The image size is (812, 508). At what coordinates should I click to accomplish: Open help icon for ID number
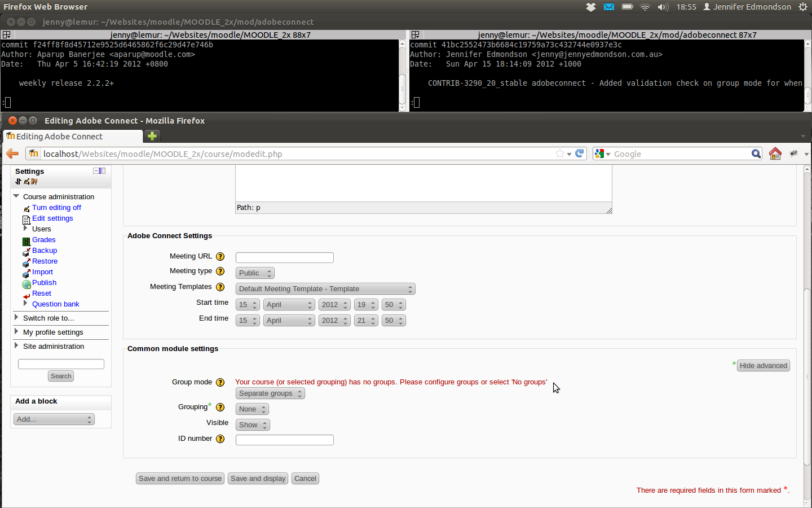tap(220, 439)
